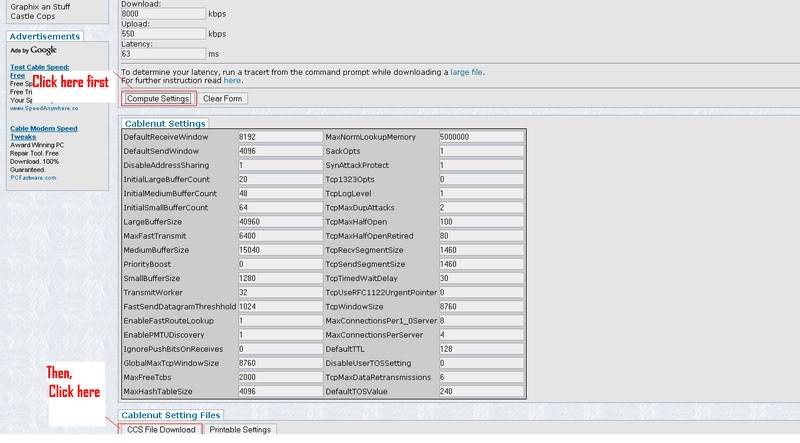Edit the DefaultReceiveWindow value field
800x443 pixels.
tap(278, 136)
